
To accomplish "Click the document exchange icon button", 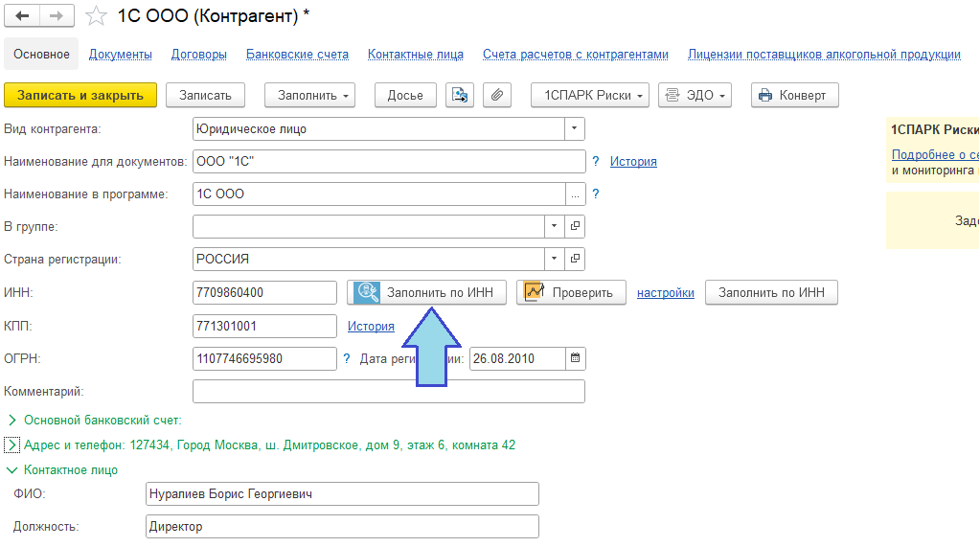I will tap(460, 95).
